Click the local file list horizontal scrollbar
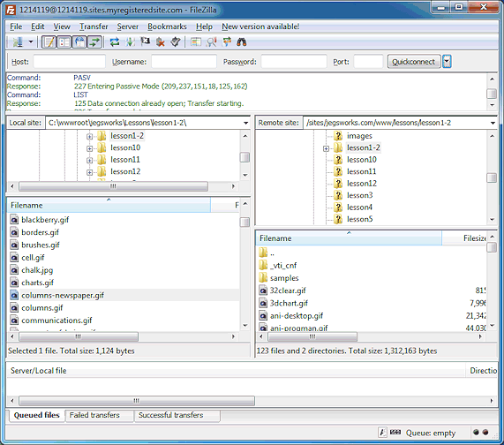504x445 pixels. (78, 336)
